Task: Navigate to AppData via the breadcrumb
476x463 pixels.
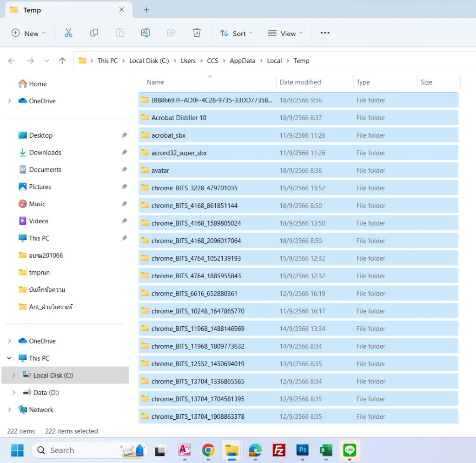Action: coord(242,60)
